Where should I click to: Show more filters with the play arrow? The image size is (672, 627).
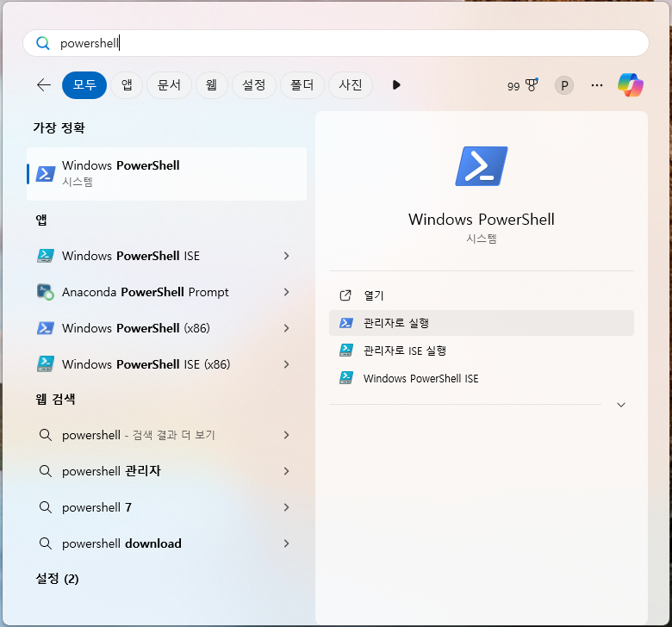pyautogui.click(x=396, y=85)
